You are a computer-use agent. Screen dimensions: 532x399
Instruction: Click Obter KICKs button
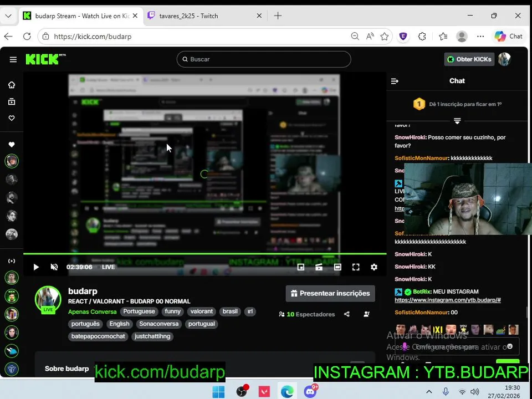pos(469,59)
